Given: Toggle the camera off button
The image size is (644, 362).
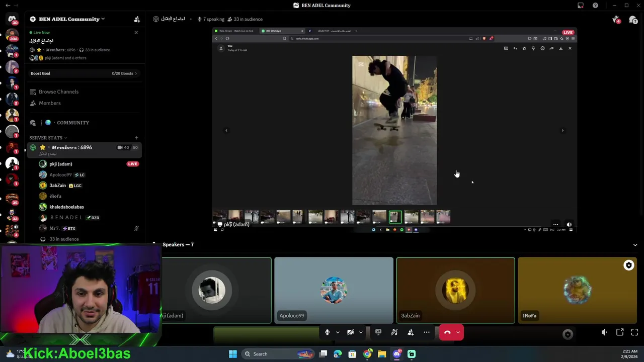Looking at the screenshot, I should [x=351, y=332].
